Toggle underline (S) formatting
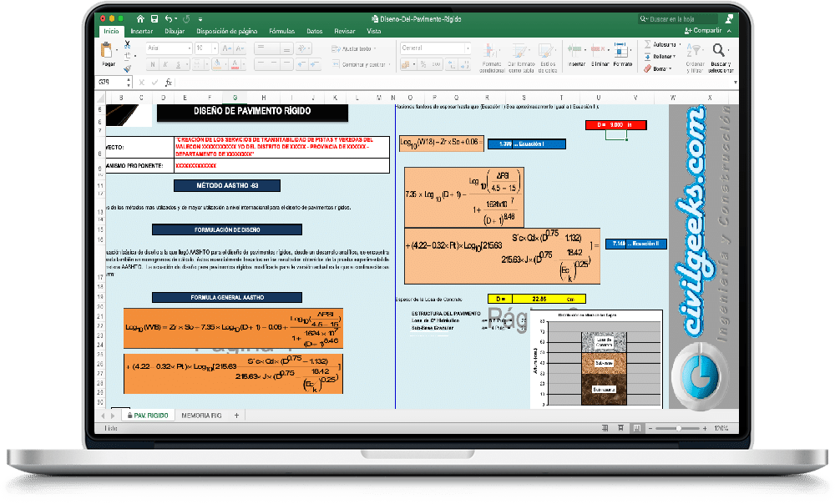 pos(178,64)
